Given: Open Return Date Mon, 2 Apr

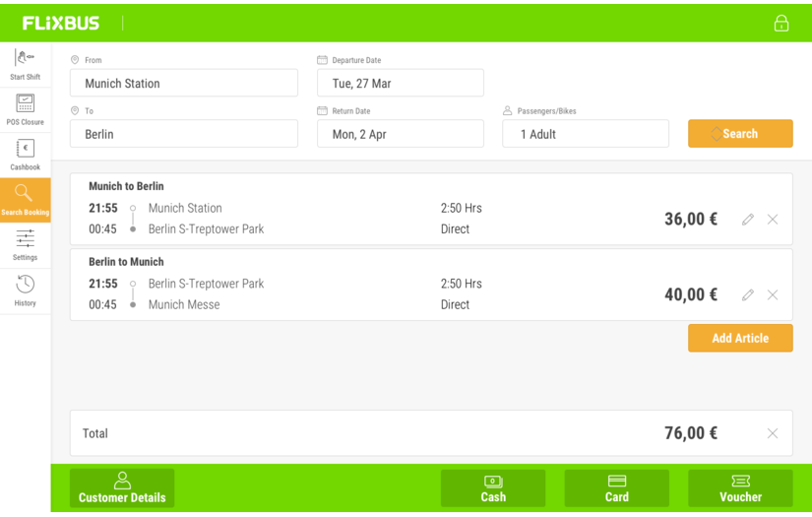Looking at the screenshot, I should [x=401, y=134].
